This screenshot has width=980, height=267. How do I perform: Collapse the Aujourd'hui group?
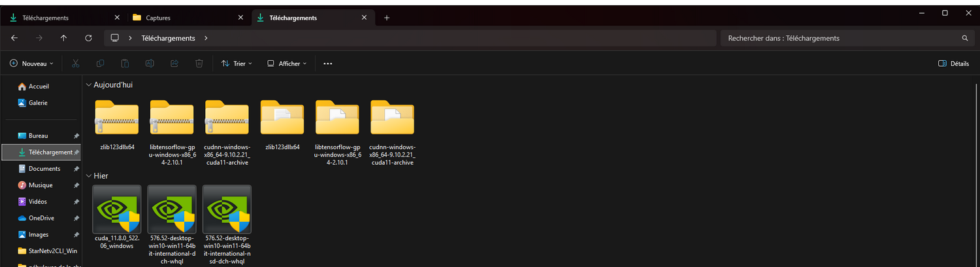(x=88, y=85)
